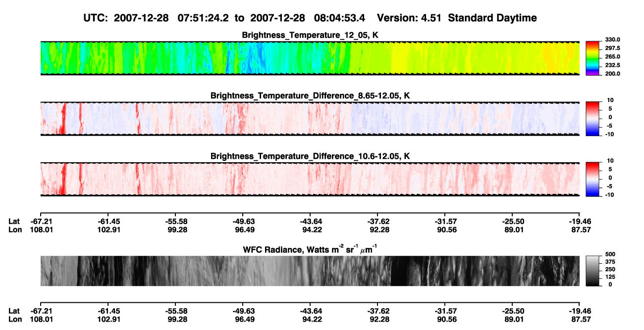
Task: Click longitude 87.57 on the bottom axis
Action: (x=581, y=320)
